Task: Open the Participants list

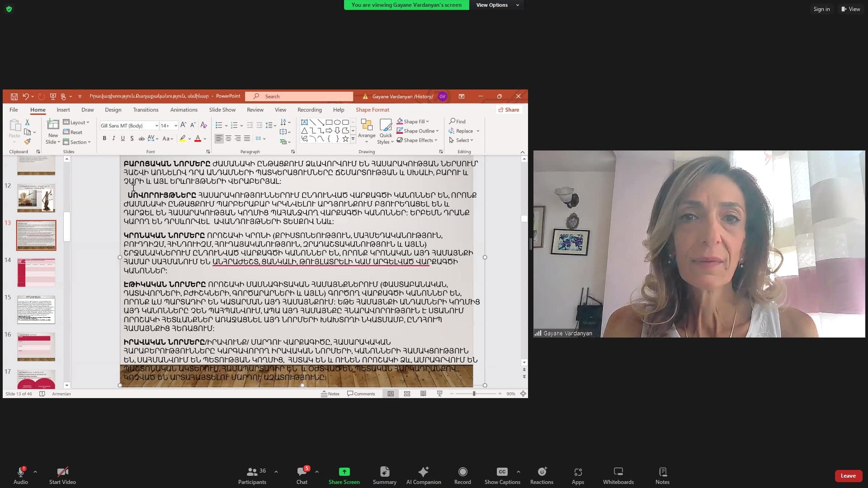Action: (252, 472)
